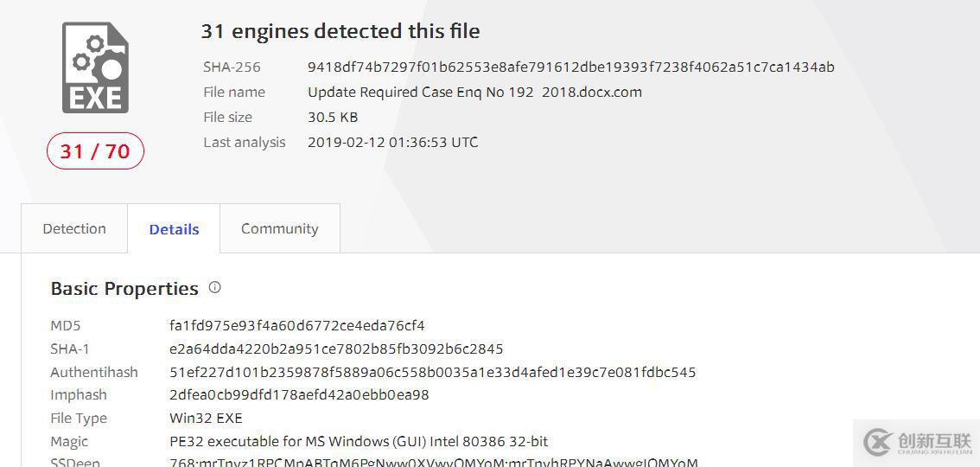
Task: Click the watermark logo in the corner
Action: pos(917,442)
